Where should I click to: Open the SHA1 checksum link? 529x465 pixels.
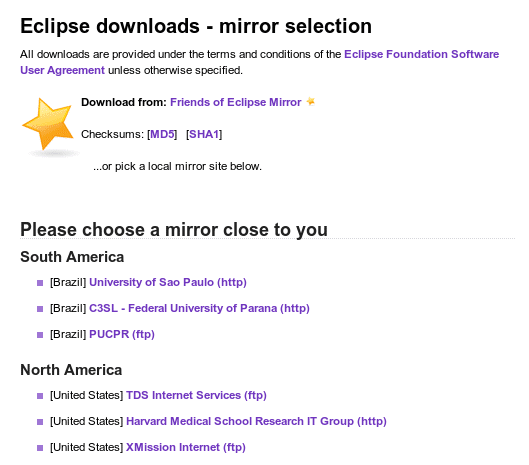click(x=204, y=134)
